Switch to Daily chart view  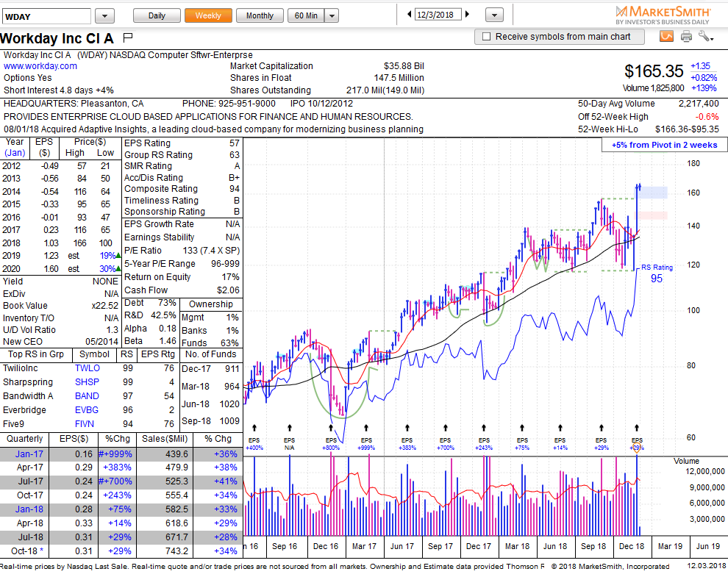[x=157, y=15]
